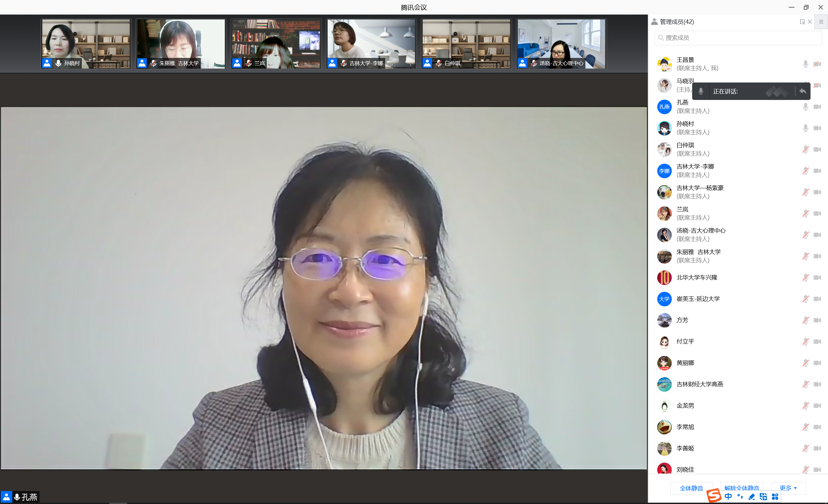Viewport: 828px width, 504px height.
Task: Click microphone icon in speaking indicator popup
Action: (x=701, y=91)
